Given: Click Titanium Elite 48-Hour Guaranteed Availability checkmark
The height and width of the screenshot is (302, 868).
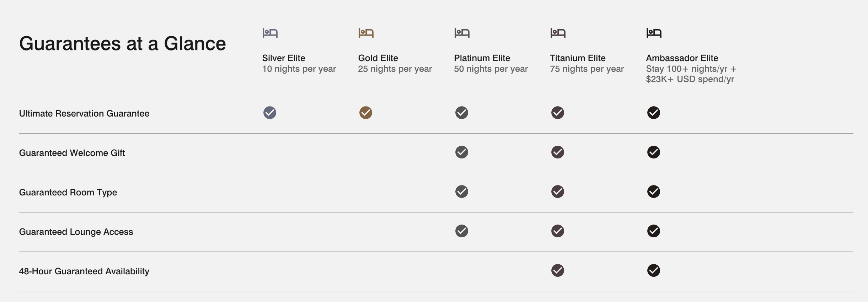Looking at the screenshot, I should 558,270.
